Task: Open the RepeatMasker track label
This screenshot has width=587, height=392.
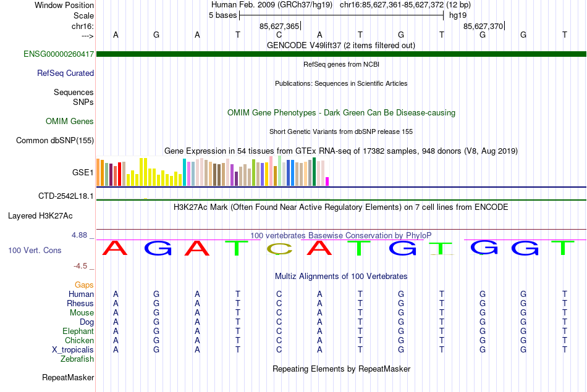Action: [68, 378]
